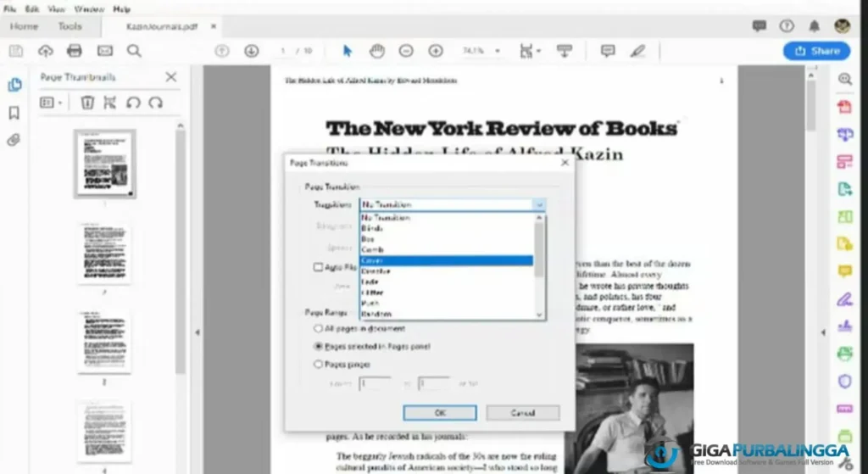Choose Comb from transition list

447,250
